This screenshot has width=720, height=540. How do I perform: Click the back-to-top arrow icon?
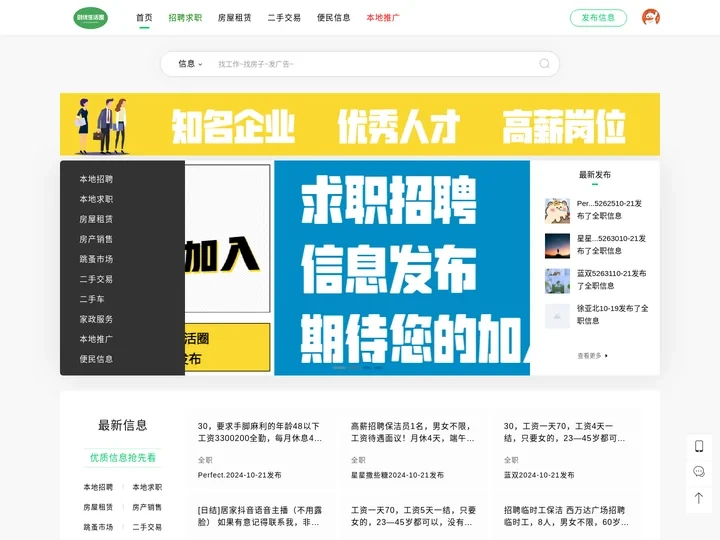click(x=699, y=498)
